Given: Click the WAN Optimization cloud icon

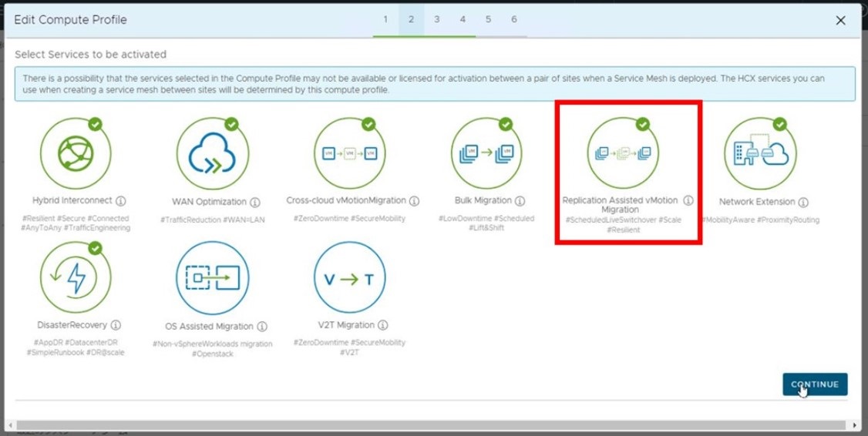Looking at the screenshot, I should tap(212, 153).
